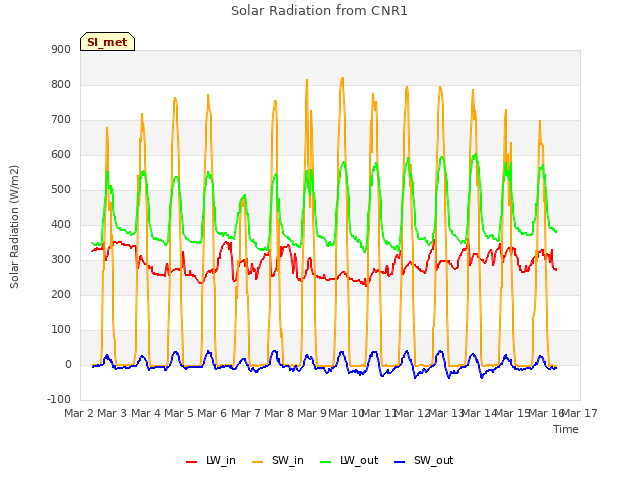This screenshot has height=480, width=640.
Task: Click the 900 y-axis tick label
Action: [61, 49]
